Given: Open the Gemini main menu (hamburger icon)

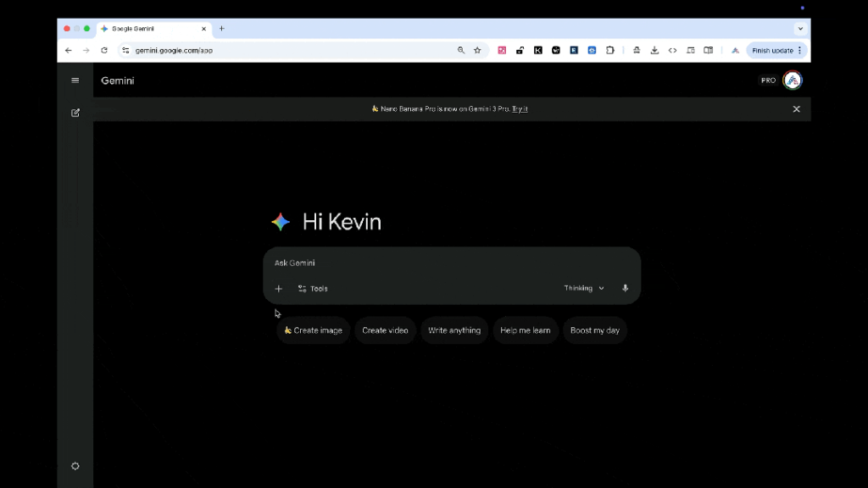Looking at the screenshot, I should coord(75,80).
